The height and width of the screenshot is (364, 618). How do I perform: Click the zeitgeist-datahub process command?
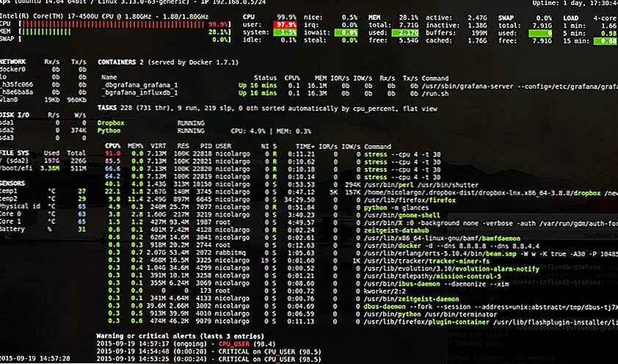pyautogui.click(x=396, y=230)
